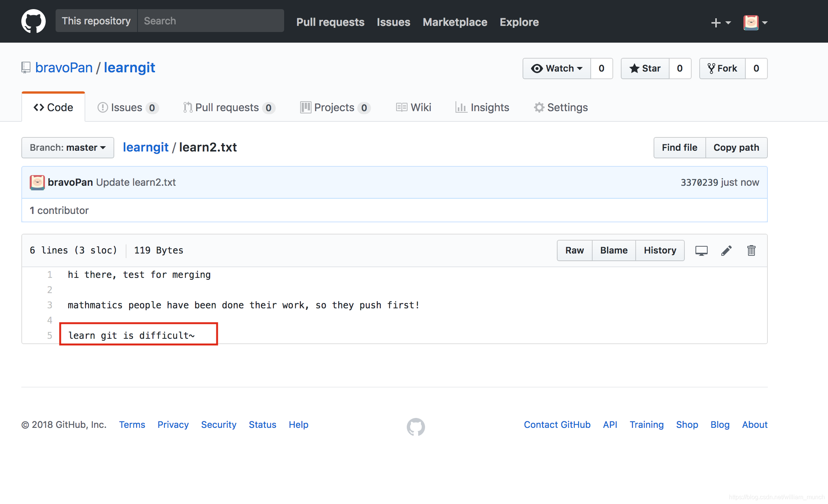
Task: Click the bravoPan avatar in the commit bar
Action: 37,182
